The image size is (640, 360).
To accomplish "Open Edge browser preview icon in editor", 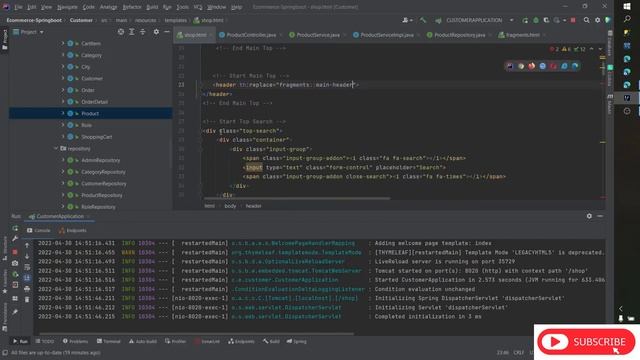I will click(575, 66).
